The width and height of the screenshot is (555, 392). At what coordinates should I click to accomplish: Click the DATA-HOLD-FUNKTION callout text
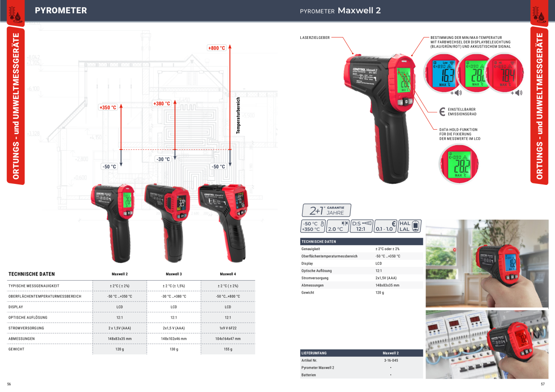pyautogui.click(x=460, y=134)
